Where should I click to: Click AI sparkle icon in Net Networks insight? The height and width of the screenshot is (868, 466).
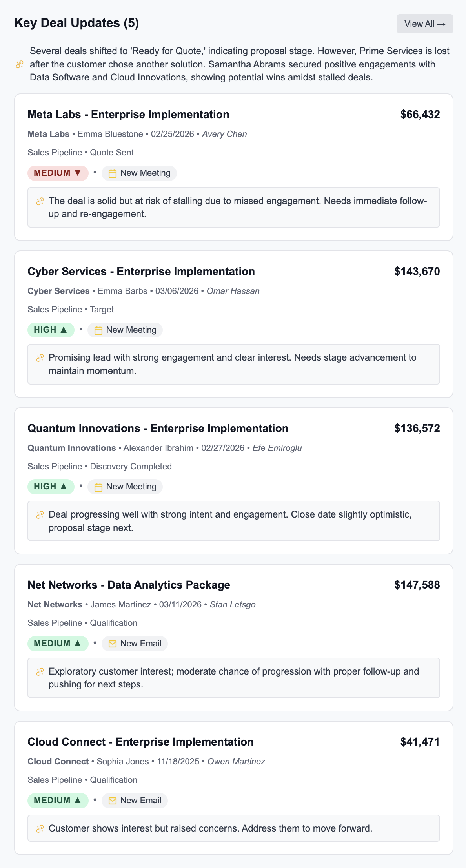[40, 672]
